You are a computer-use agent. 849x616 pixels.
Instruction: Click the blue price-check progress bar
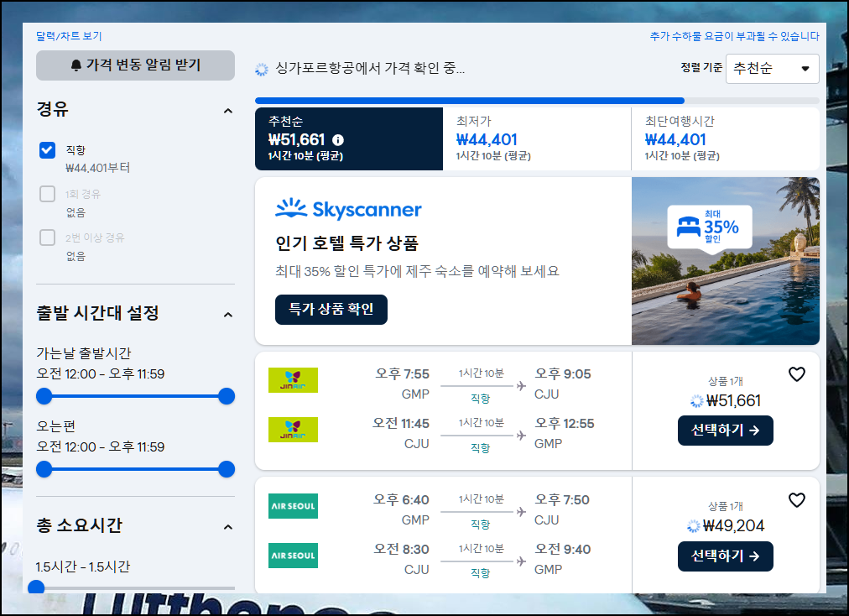[470, 101]
